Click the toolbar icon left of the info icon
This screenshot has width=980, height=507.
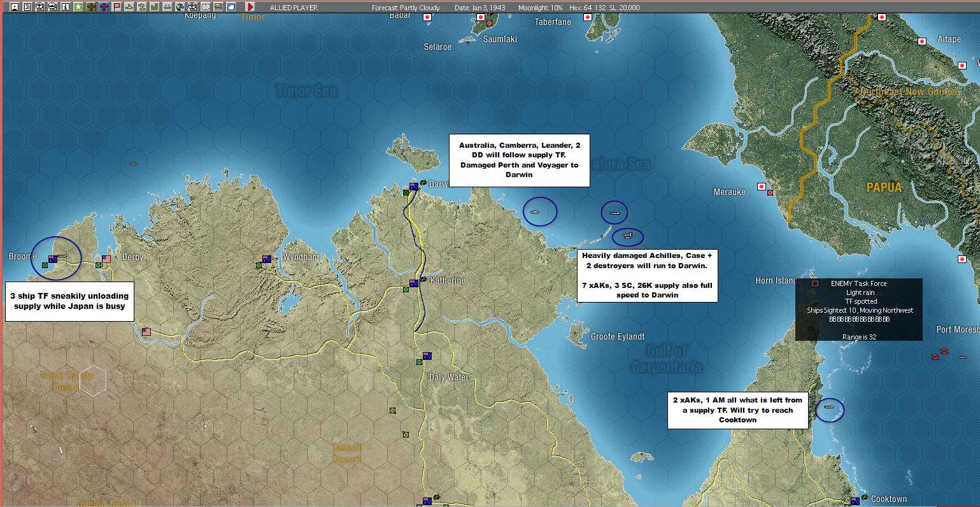(52, 7)
